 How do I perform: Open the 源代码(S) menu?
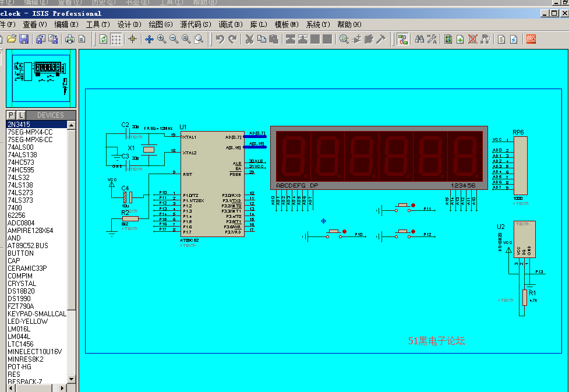196,24
